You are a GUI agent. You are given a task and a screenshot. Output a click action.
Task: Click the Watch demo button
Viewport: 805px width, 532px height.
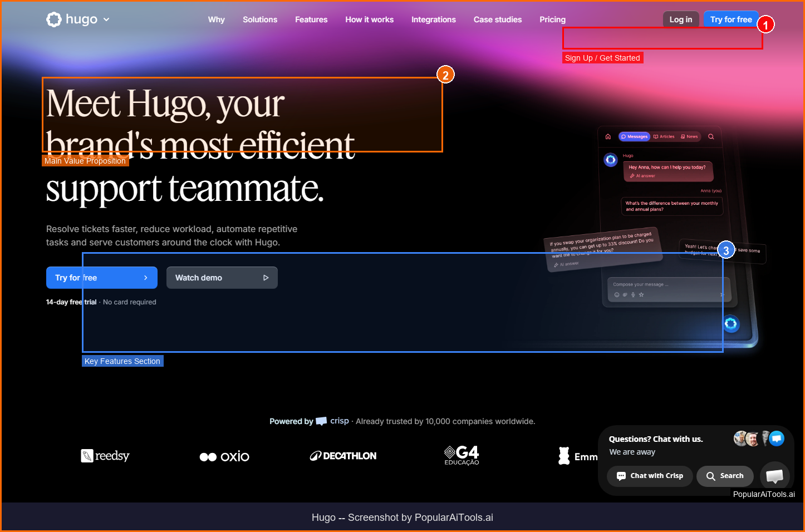tap(222, 278)
